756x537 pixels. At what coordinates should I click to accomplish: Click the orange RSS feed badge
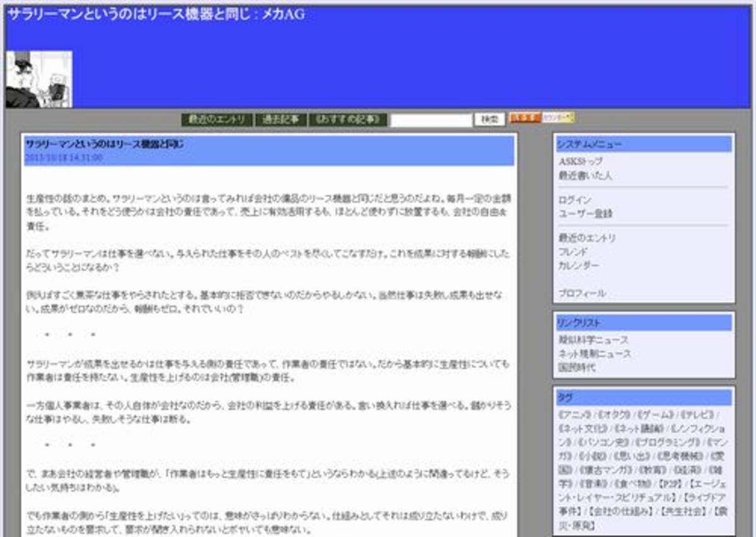click(x=524, y=118)
